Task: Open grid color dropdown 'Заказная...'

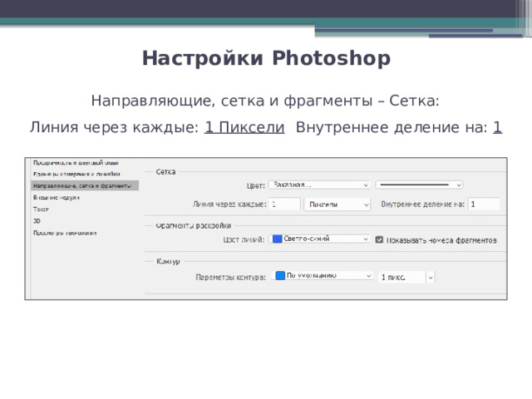Action: (319, 185)
